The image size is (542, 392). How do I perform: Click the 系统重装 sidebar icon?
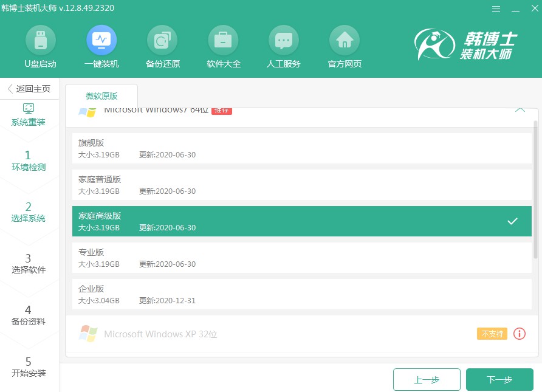tap(29, 109)
